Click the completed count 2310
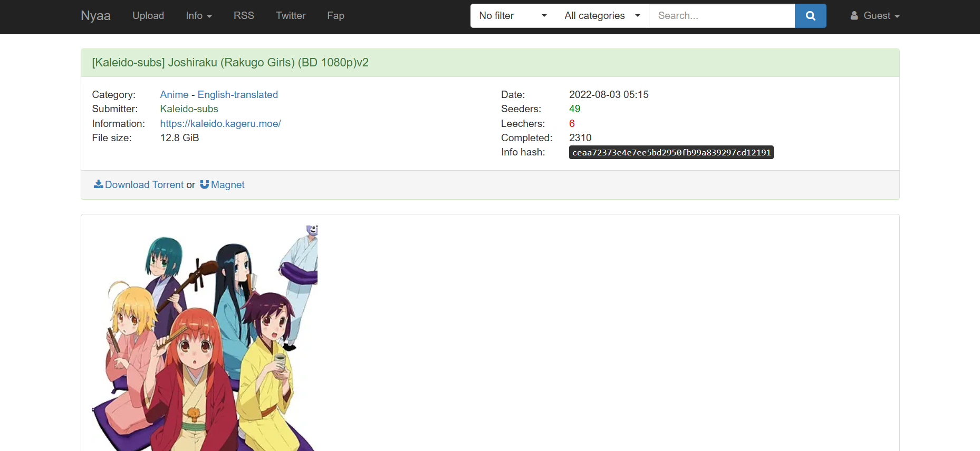The width and height of the screenshot is (980, 451). point(580,138)
